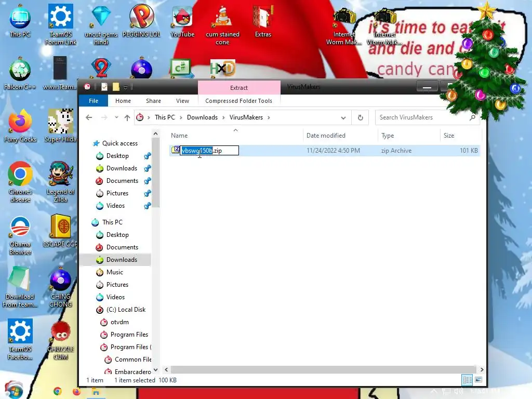Open Download From team desktop icon

(20, 287)
